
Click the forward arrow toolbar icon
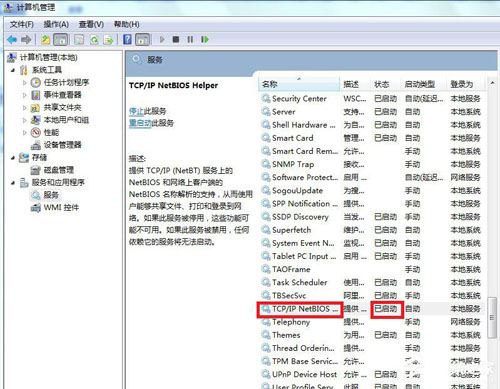[26, 40]
